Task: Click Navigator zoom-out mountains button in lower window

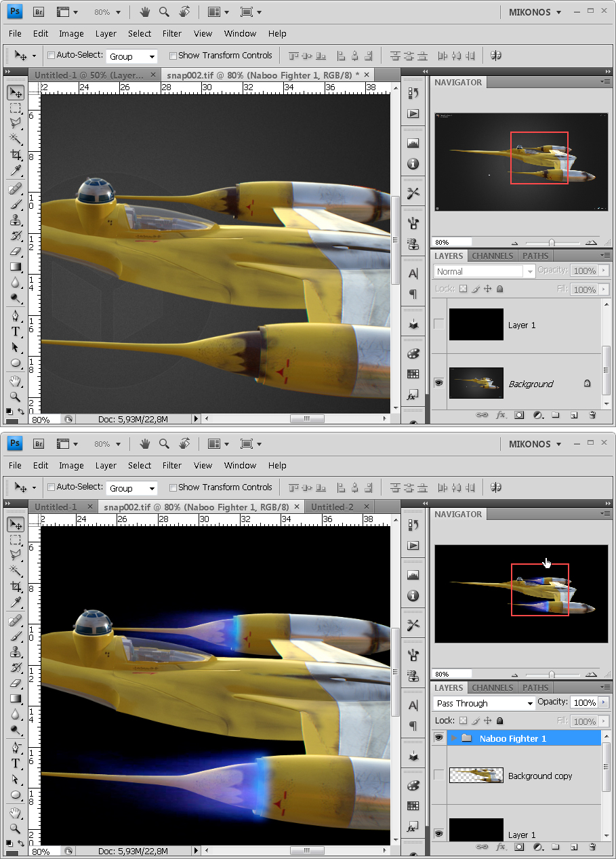Action: [x=515, y=675]
